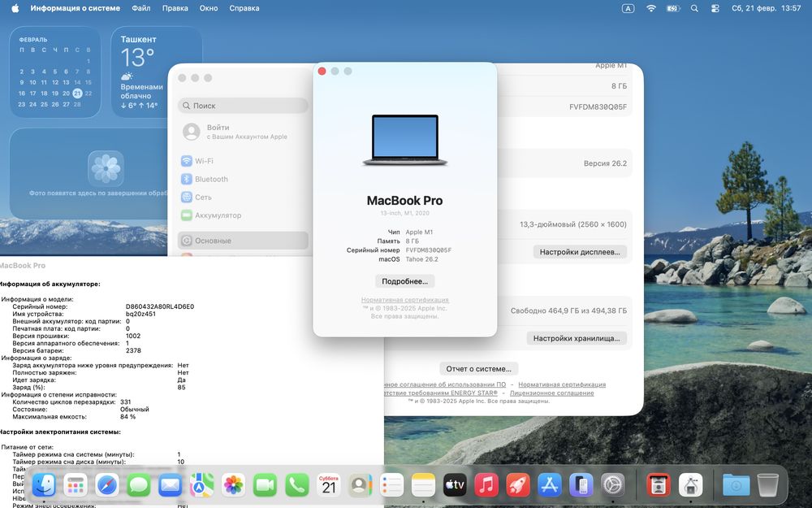Screen dimensions: 812x508
Task: Click maximum capacity value 84 %
Action: [128, 416]
